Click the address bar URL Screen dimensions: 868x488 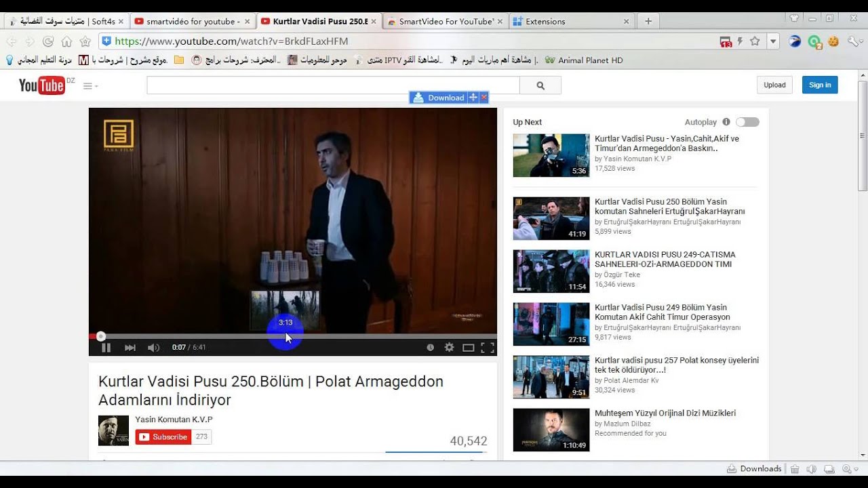coord(231,41)
